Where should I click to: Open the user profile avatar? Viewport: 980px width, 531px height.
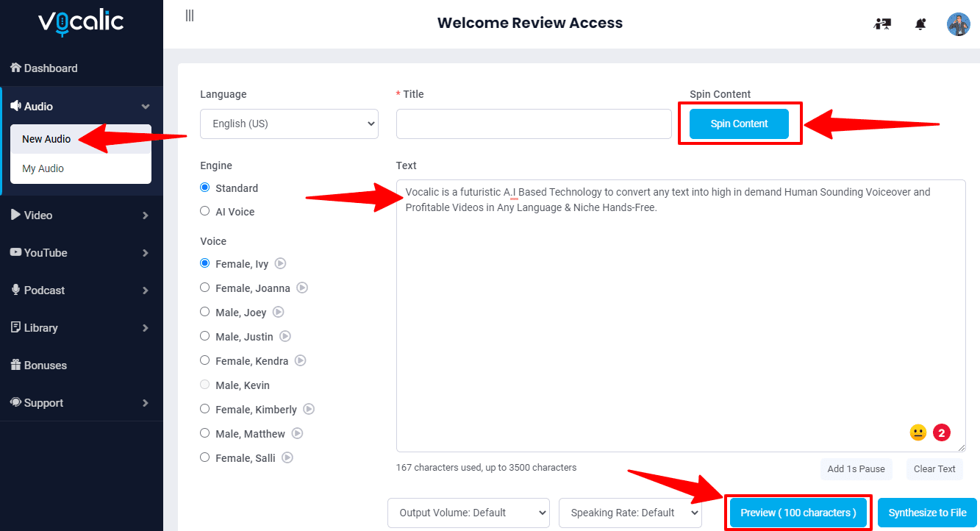pos(959,24)
